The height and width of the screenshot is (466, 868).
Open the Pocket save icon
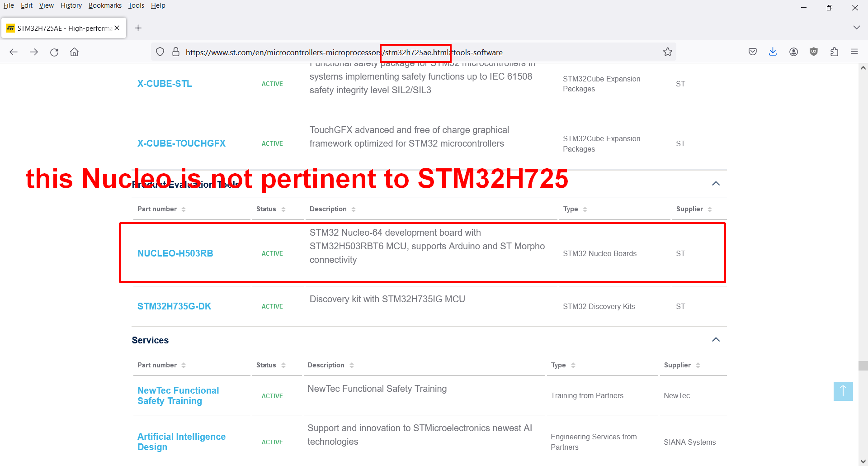(x=753, y=52)
